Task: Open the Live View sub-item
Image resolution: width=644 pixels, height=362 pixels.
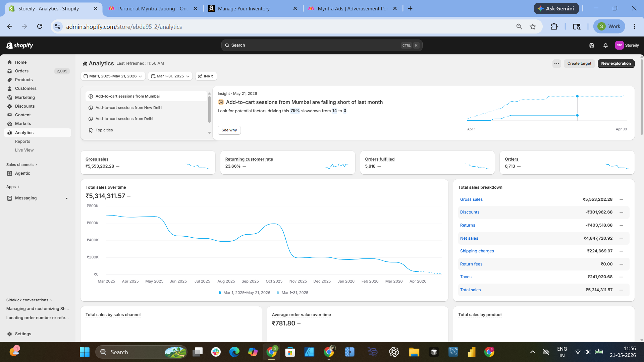Action: (24, 150)
